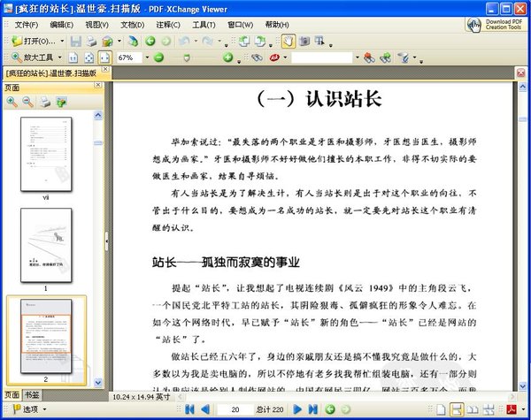Switch to the 书签 bookmarks tab

(x=32, y=394)
